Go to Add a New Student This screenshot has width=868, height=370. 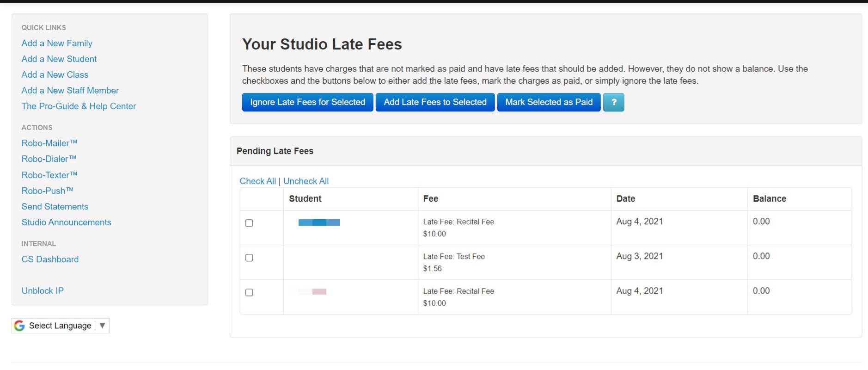click(59, 59)
